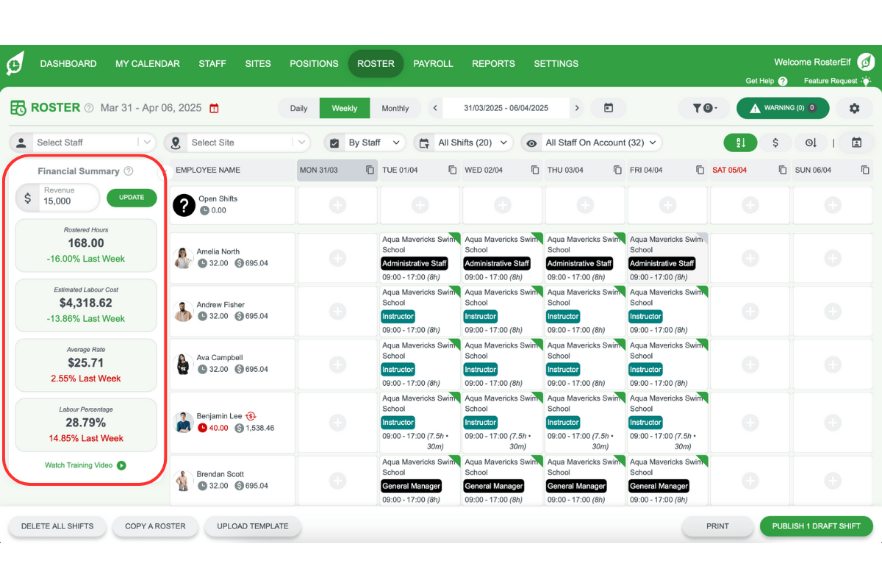Image resolution: width=882 pixels, height=588 pixels.
Task: Open the date picker calendar icon
Action: pyautogui.click(x=608, y=108)
